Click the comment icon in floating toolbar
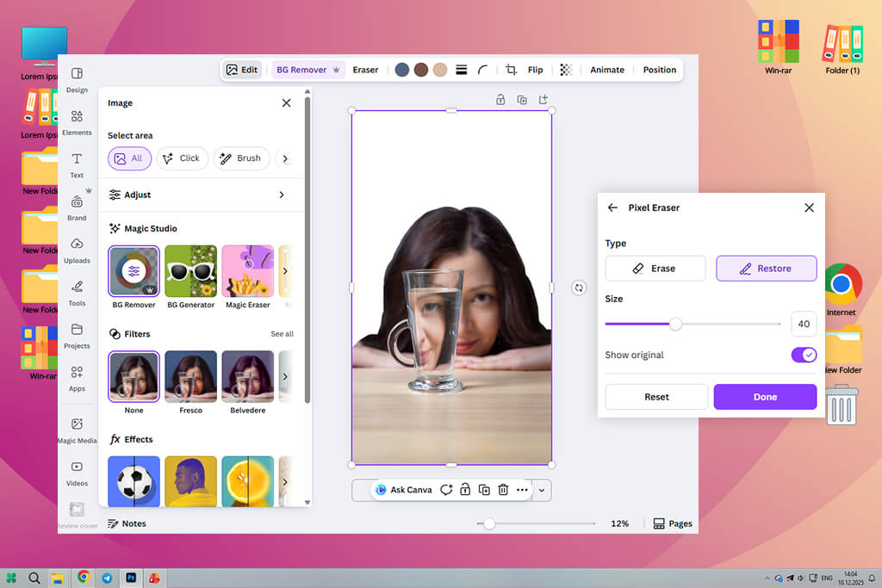882x588 pixels. (446, 490)
